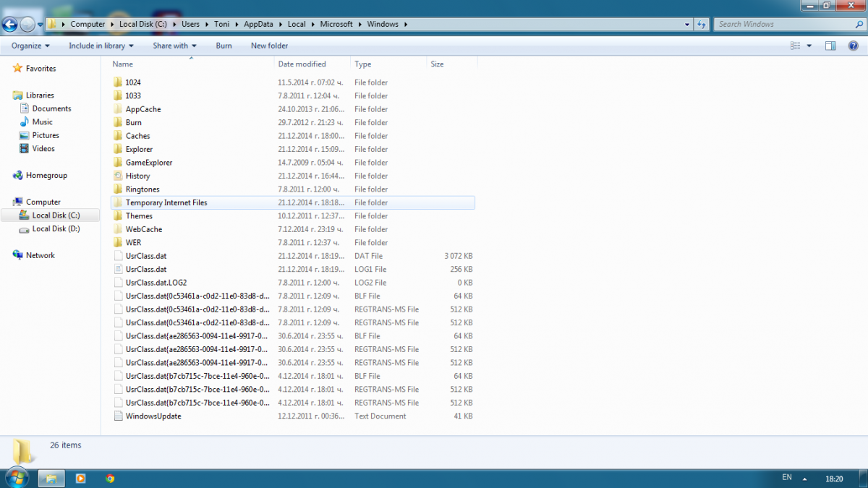Image resolution: width=868 pixels, height=488 pixels.
Task: Open the Share with dropdown
Action: click(174, 46)
